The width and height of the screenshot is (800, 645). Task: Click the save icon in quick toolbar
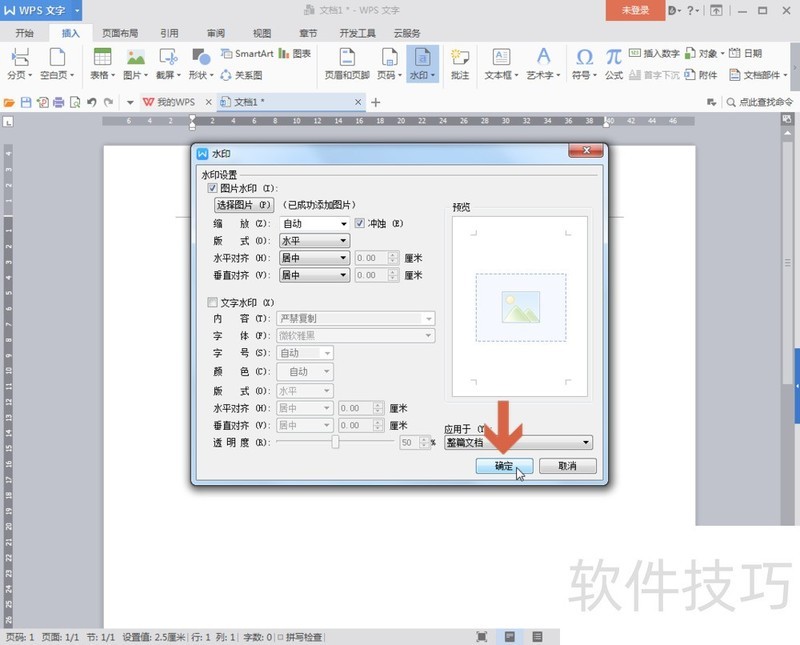pyautogui.click(x=26, y=103)
